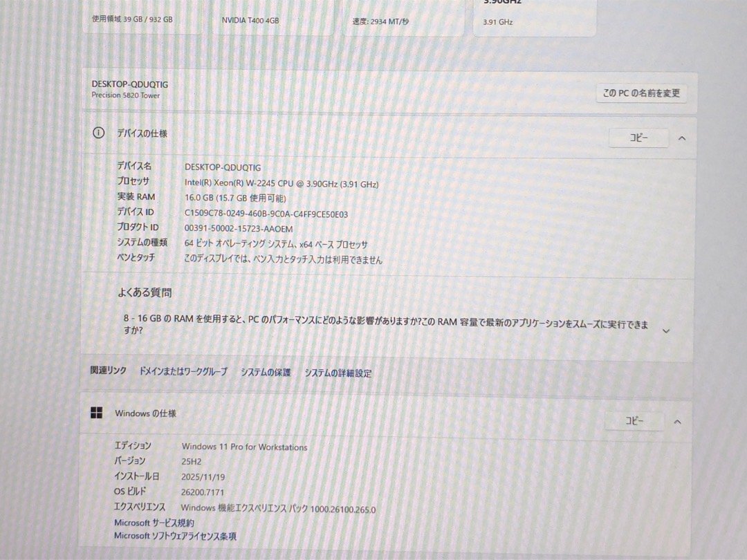Open システムの保護 link
This screenshot has width=747, height=560.
coord(266,373)
